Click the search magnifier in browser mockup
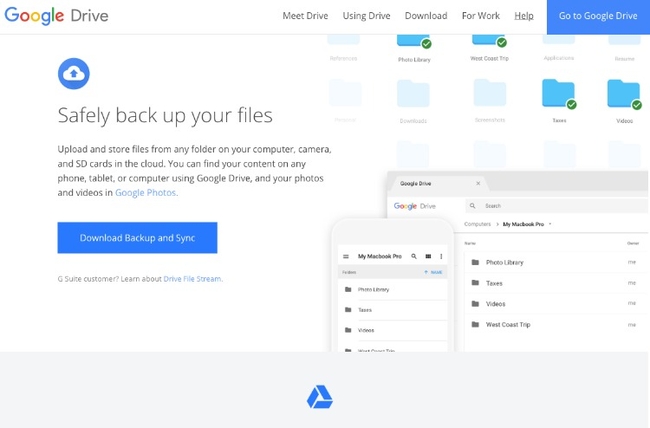The width and height of the screenshot is (650, 428). [472, 206]
